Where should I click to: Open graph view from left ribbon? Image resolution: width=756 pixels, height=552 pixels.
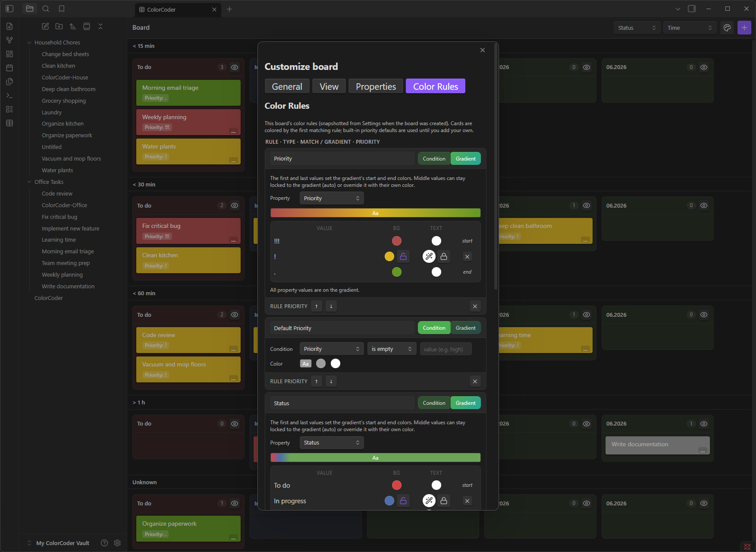(x=9, y=40)
